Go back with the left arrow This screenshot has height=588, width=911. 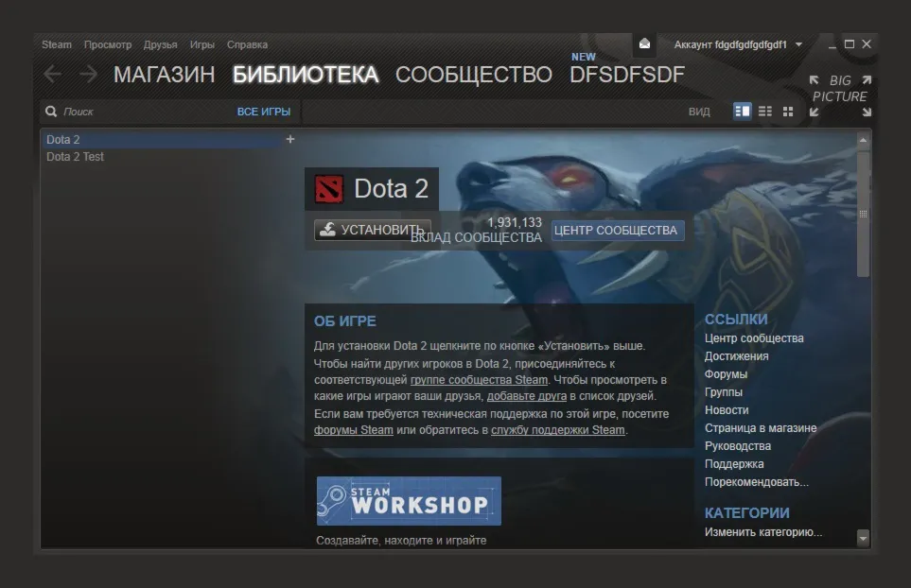(x=52, y=74)
